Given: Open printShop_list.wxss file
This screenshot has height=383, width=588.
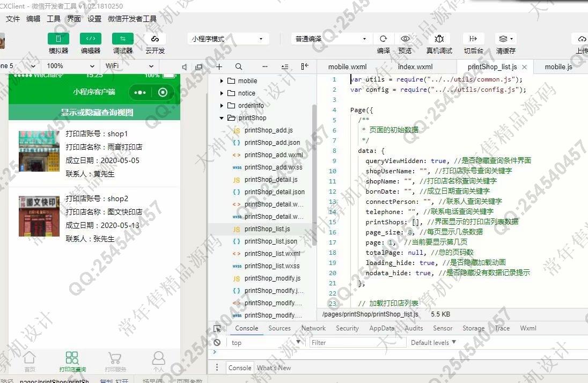Looking at the screenshot, I should tap(272, 266).
